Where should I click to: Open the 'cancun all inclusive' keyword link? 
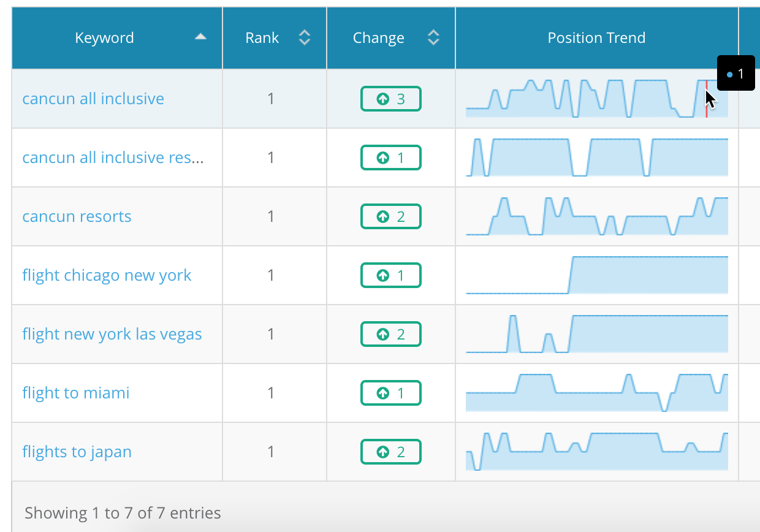pyautogui.click(x=93, y=99)
